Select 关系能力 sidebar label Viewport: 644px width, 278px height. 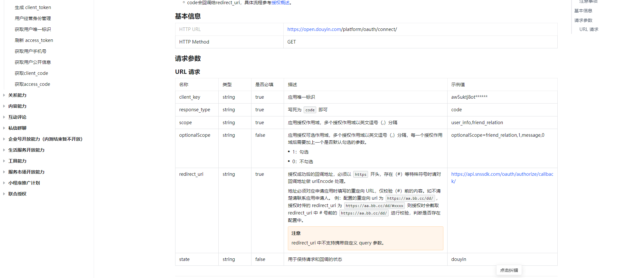click(x=17, y=95)
